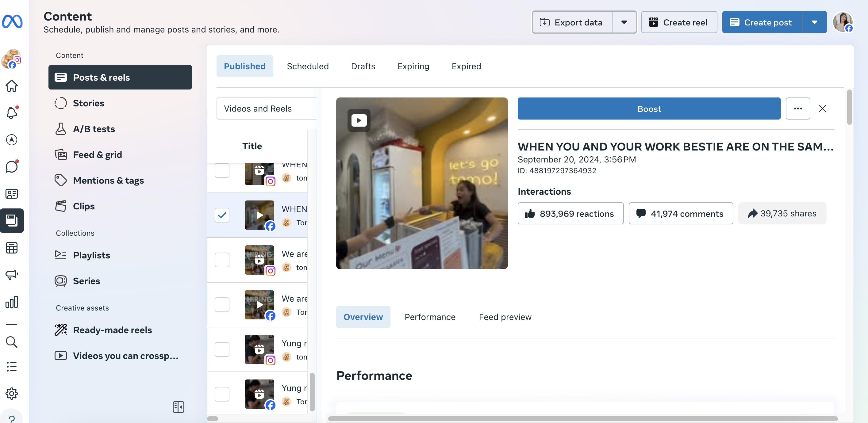Open the Home icon in left rail
The image size is (868, 423).
[11, 86]
